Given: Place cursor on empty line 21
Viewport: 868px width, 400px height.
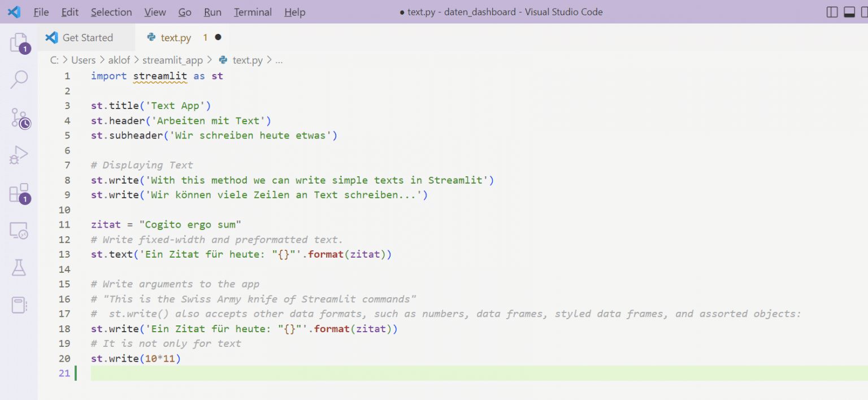Looking at the screenshot, I should 339,373.
